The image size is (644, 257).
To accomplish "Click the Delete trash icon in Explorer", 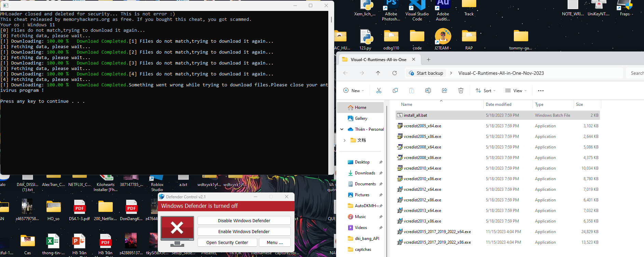I will (461, 90).
